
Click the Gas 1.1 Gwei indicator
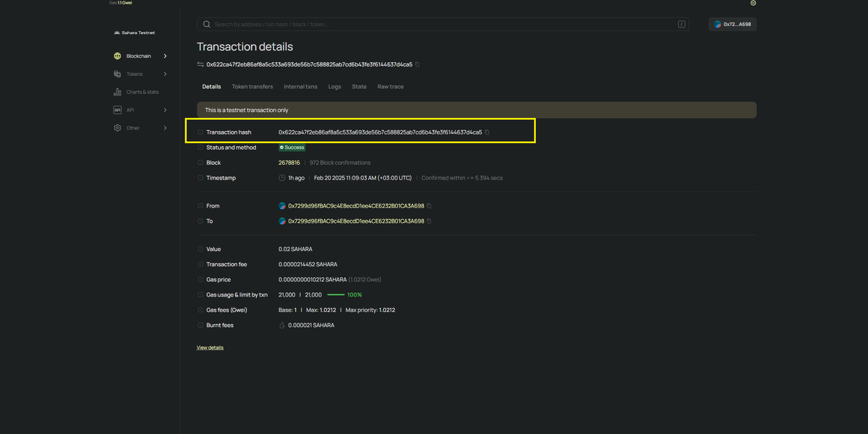121,3
